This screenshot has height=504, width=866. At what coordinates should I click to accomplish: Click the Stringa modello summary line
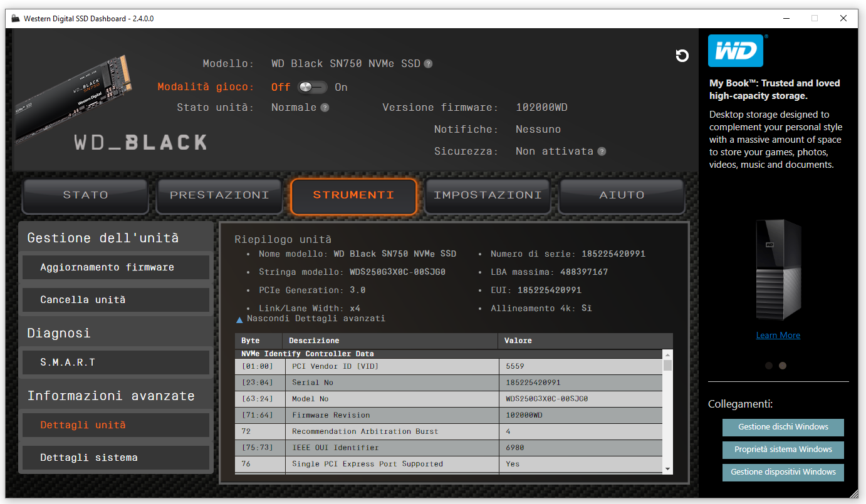352,272
